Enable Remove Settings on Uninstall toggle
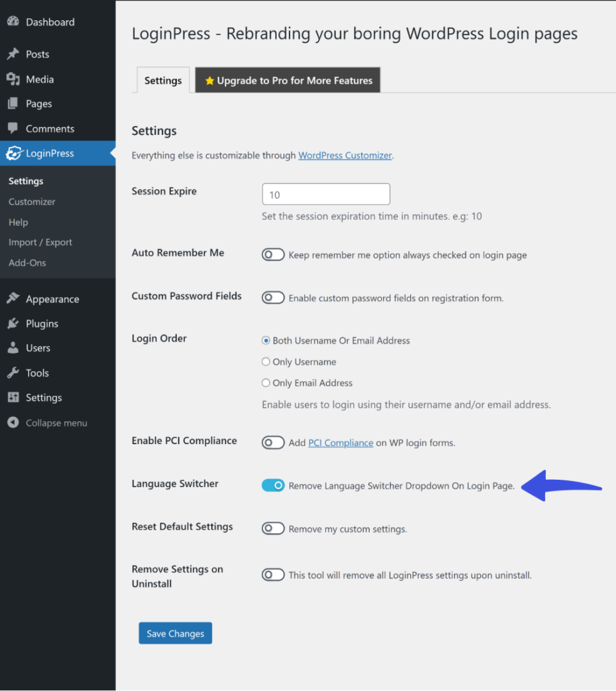This screenshot has width=616, height=691. tap(273, 575)
